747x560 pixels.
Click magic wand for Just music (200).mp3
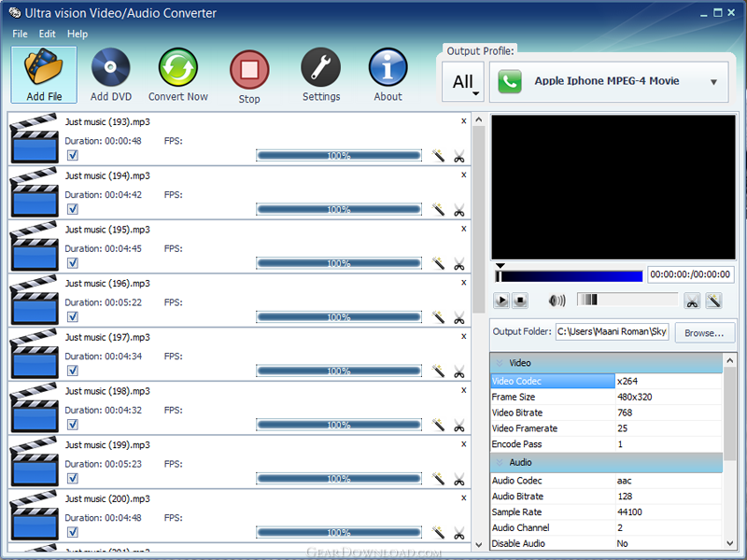click(438, 532)
